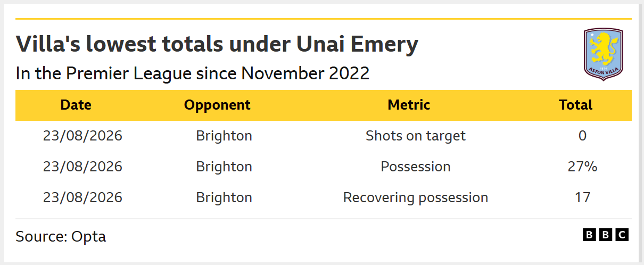Click the Aston Villa crest logo
The image size is (644, 265).
click(x=604, y=55)
